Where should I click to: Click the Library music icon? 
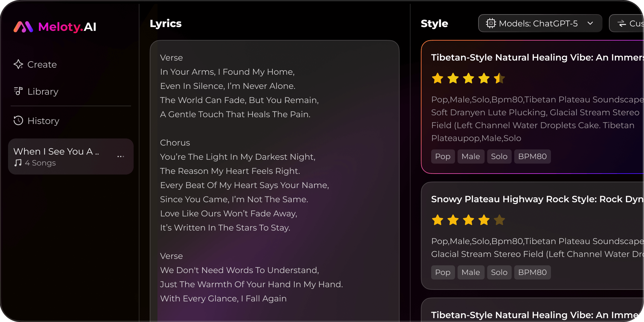pyautogui.click(x=18, y=91)
